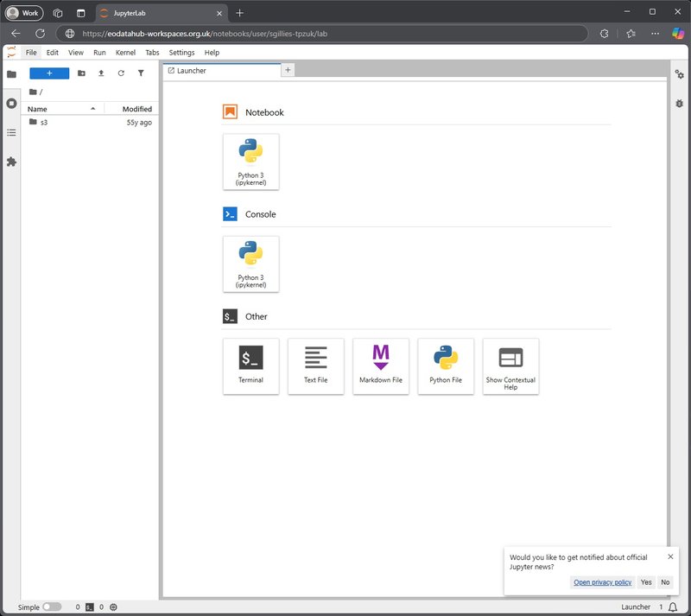The image size is (691, 616).
Task: Open the Table of Contents sidebar
Action: click(11, 132)
